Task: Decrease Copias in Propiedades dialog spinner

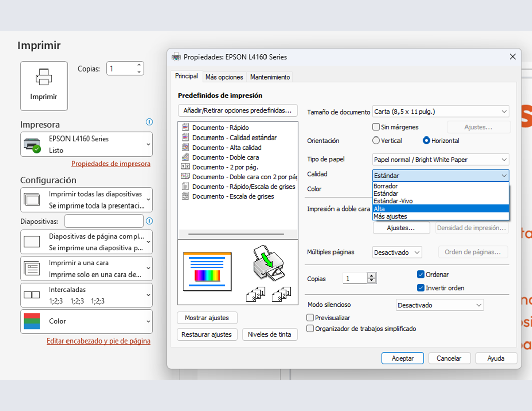Action: (x=372, y=281)
